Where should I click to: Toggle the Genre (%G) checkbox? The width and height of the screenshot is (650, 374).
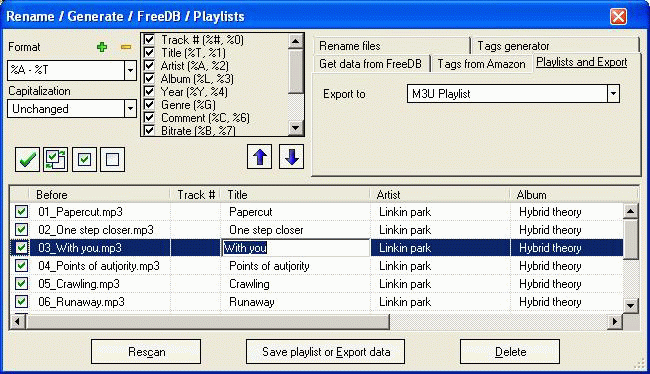(149, 104)
